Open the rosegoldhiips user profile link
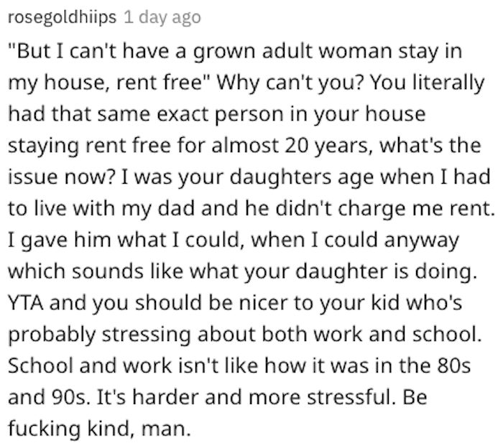The width and height of the screenshot is (503, 448). coord(62,17)
